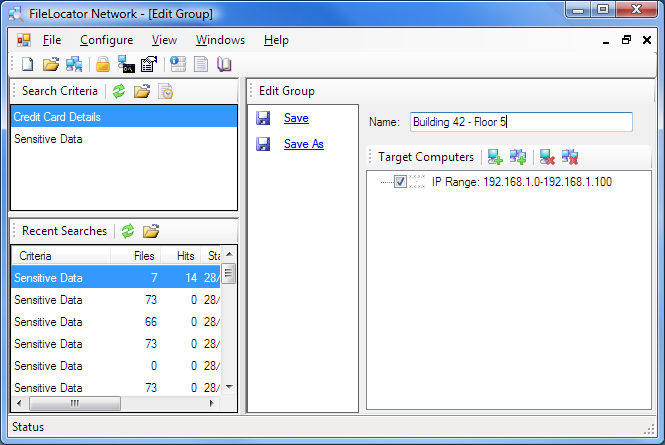This screenshot has width=665, height=445.
Task: Add multiple target computers
Action: pos(518,157)
